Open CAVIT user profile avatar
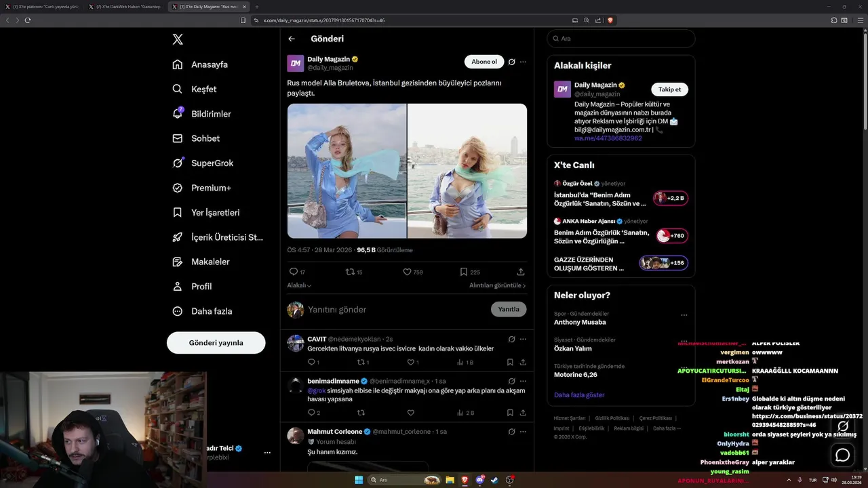Viewport: 868px width, 488px height. click(x=296, y=343)
